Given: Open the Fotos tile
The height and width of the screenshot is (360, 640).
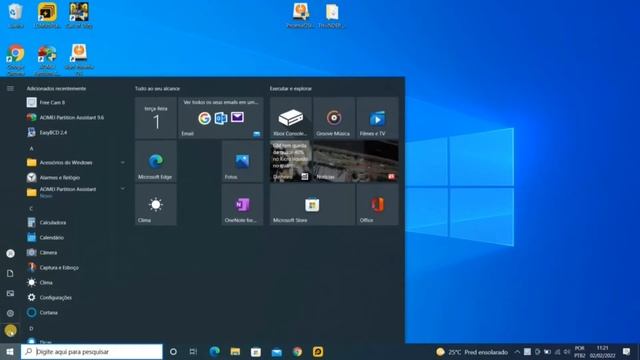Looking at the screenshot, I should (242, 161).
